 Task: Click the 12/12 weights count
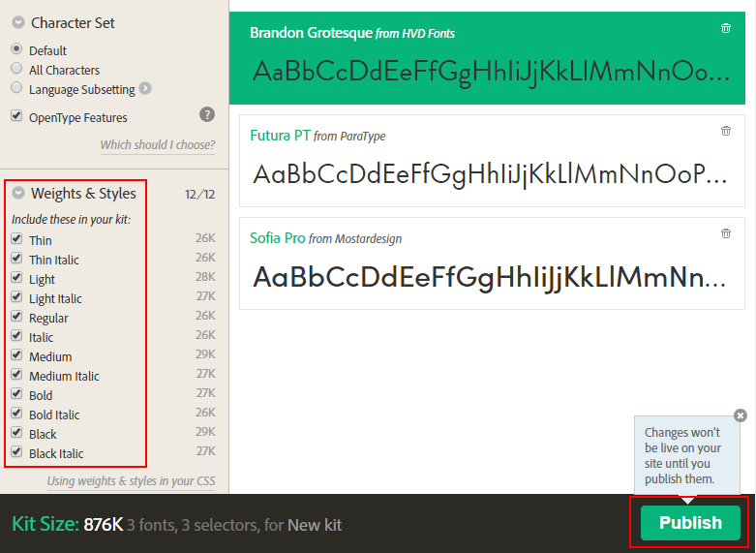coord(200,195)
